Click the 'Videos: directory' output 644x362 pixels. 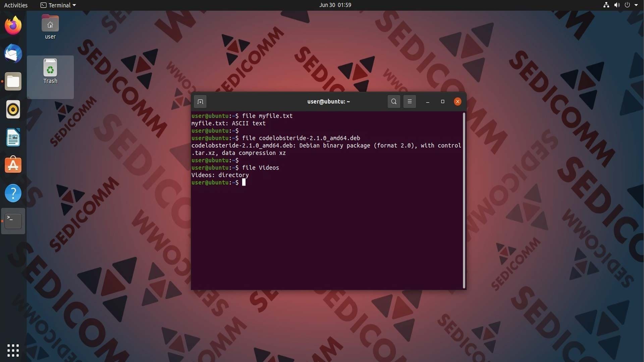[220, 175]
